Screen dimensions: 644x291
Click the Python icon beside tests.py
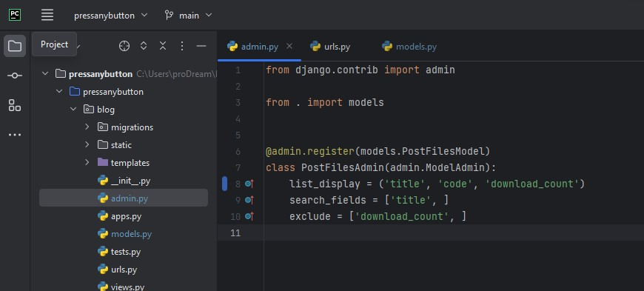click(x=103, y=252)
